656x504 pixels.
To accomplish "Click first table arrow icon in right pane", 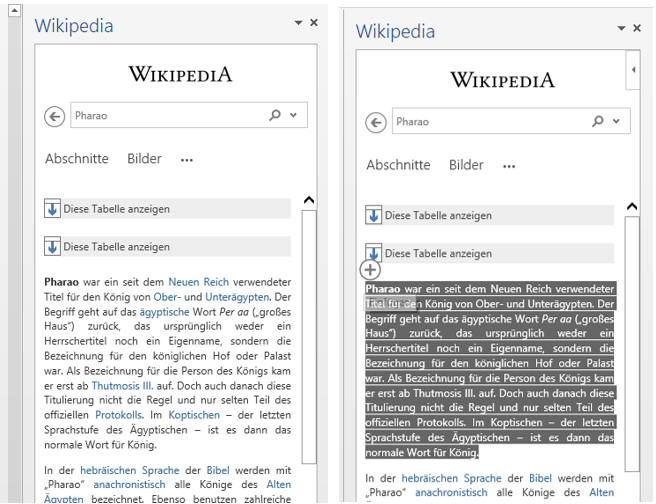I will coord(374,215).
